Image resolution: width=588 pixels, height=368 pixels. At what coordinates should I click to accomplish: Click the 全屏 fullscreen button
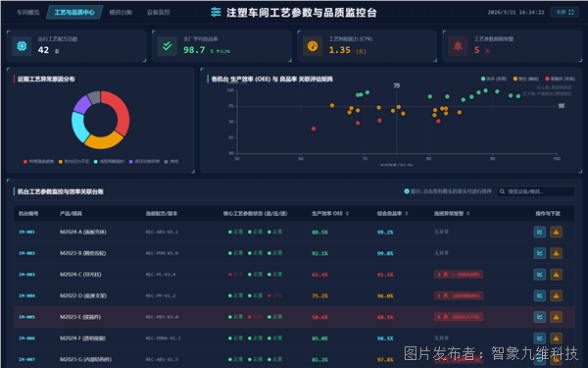click(x=564, y=12)
